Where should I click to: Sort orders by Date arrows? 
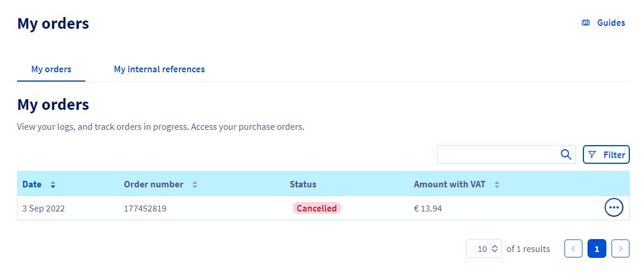(x=53, y=184)
